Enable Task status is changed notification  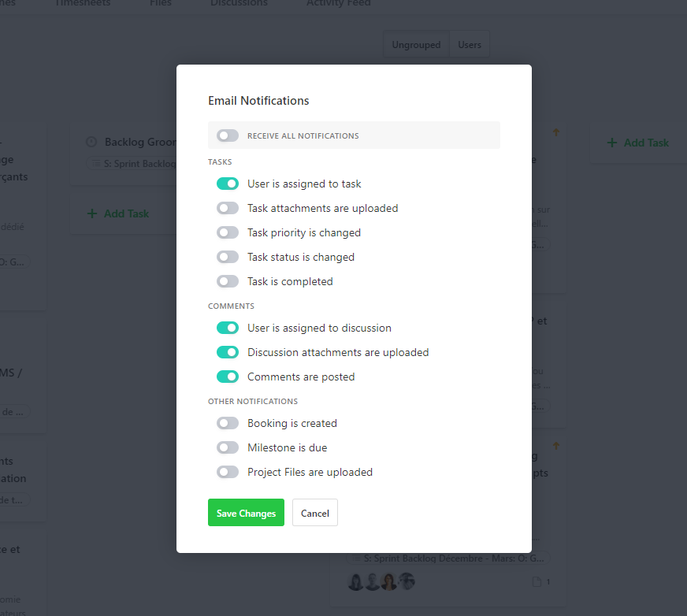pyautogui.click(x=228, y=257)
